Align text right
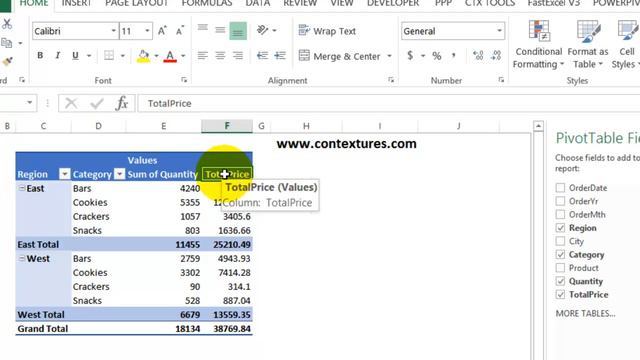The height and width of the screenshot is (360, 640). click(238, 55)
